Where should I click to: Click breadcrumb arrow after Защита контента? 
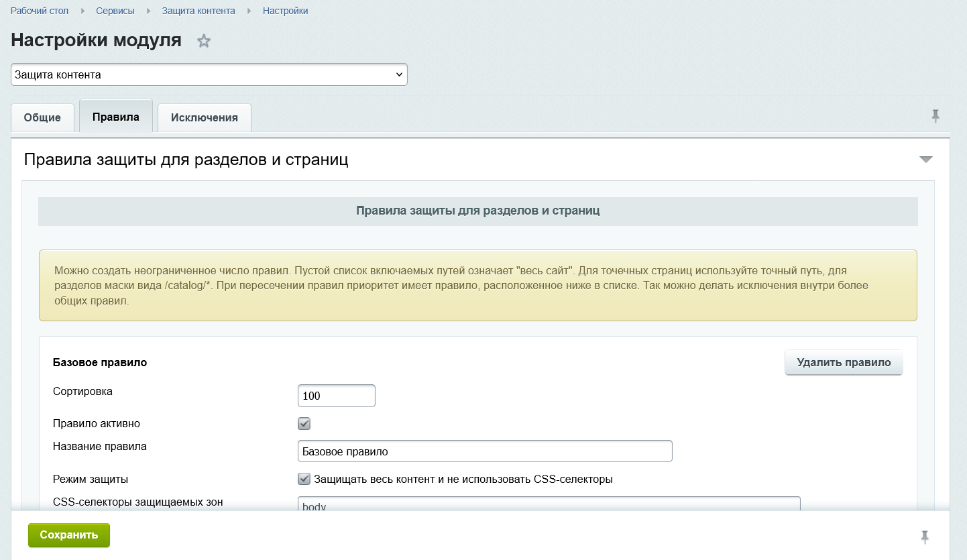pyautogui.click(x=249, y=11)
